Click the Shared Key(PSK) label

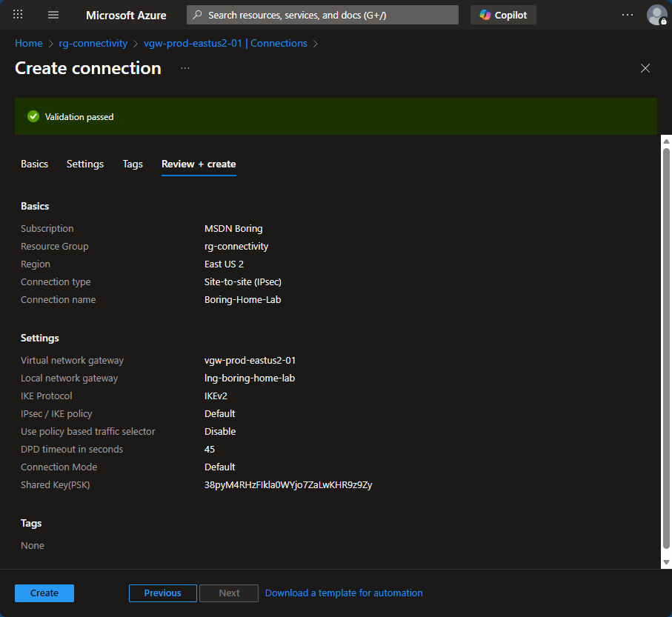coord(56,484)
